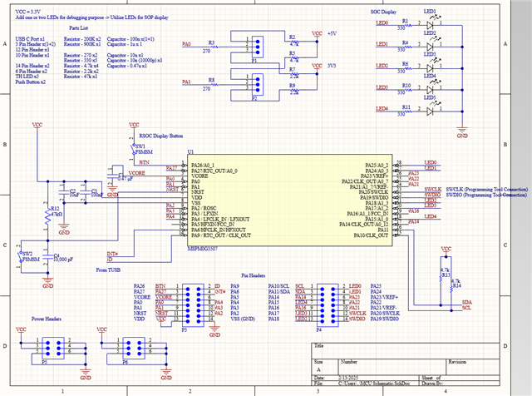This screenshot has height=396, width=532.
Task: Click the 'From TUSB' annotation
Action: [108, 270]
